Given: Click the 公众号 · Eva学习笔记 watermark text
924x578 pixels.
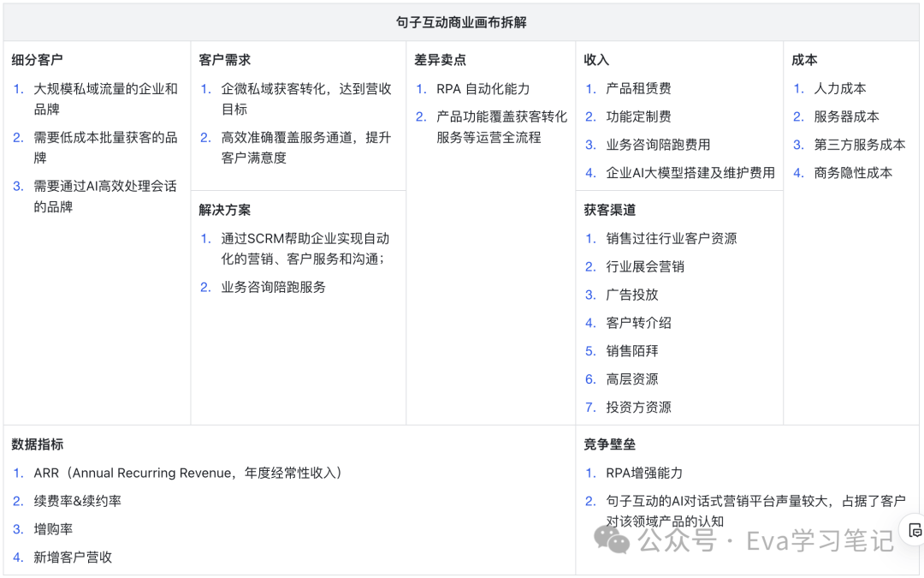Looking at the screenshot, I should (x=767, y=540).
